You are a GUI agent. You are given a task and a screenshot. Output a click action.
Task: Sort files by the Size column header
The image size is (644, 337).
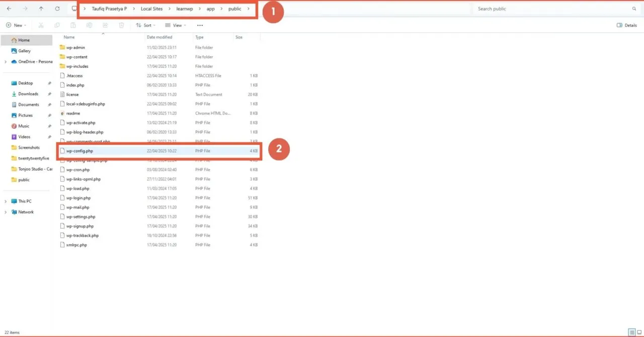241,37
